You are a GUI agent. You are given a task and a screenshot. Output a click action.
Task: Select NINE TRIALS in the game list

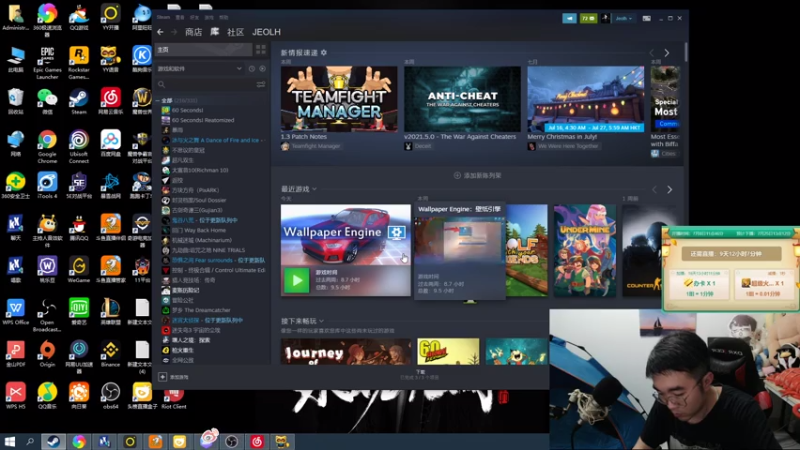point(203,250)
